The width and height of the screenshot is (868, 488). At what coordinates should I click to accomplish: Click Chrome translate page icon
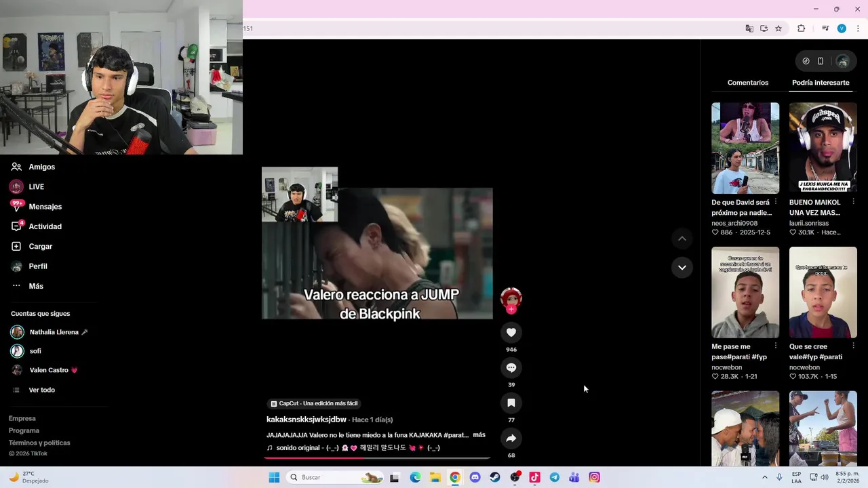tap(749, 28)
